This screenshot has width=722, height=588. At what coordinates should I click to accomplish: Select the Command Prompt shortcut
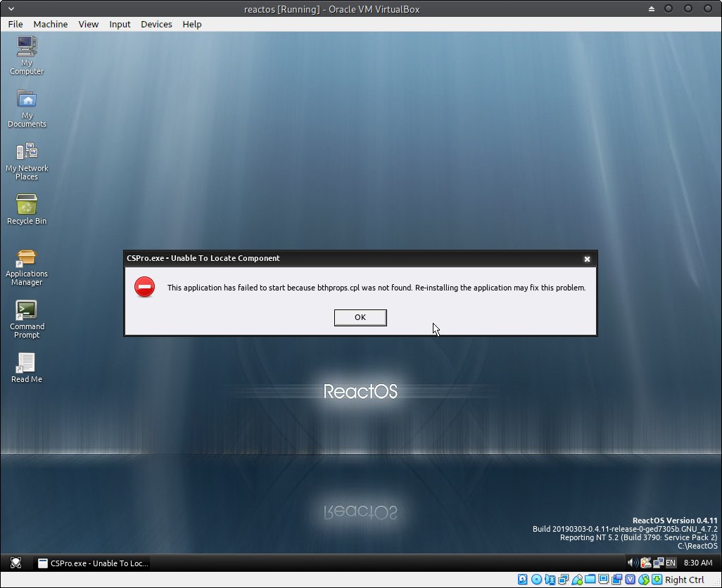(x=27, y=320)
